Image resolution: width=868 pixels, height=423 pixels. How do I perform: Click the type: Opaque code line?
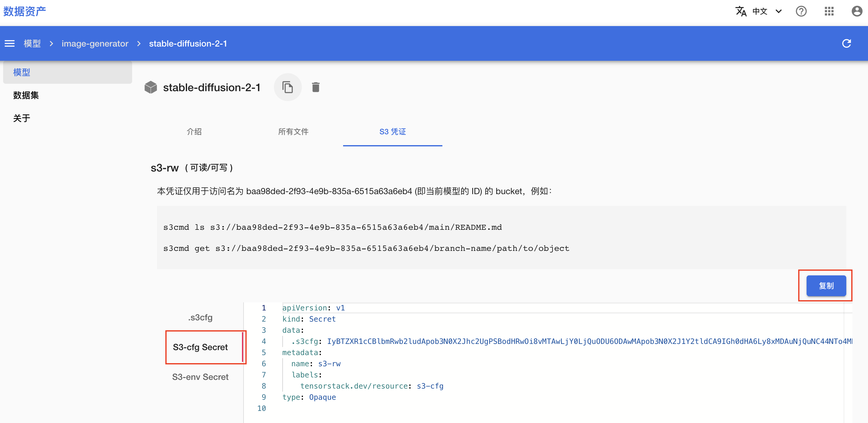(309, 397)
